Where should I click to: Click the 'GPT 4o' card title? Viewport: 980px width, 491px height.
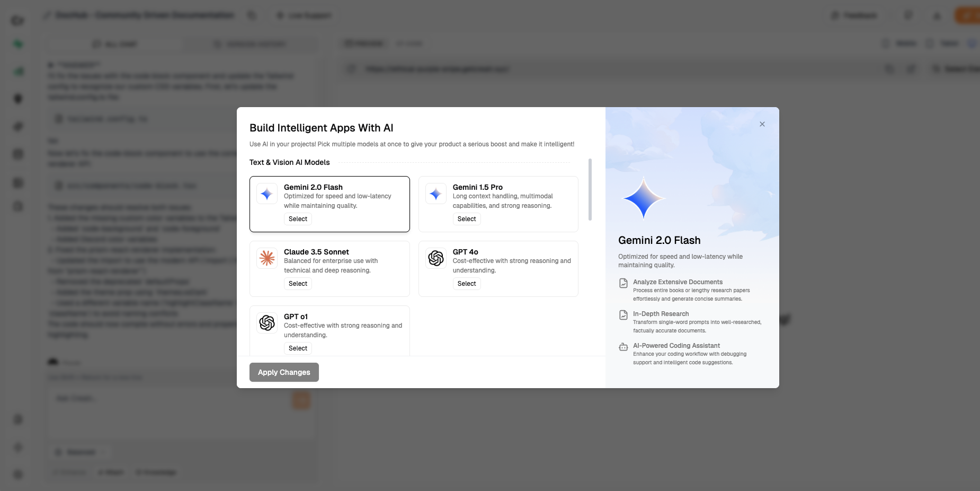pyautogui.click(x=466, y=252)
